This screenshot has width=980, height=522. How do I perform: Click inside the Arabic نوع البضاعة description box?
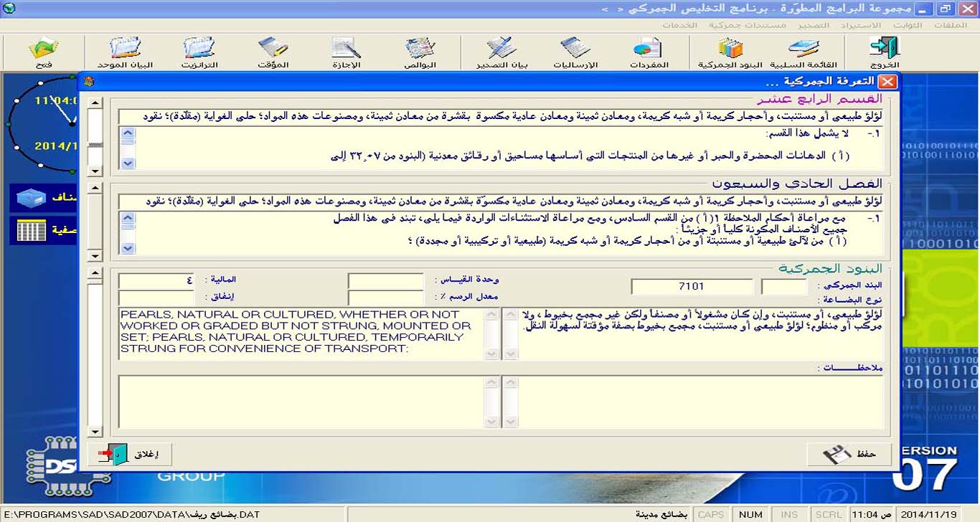pos(700,333)
